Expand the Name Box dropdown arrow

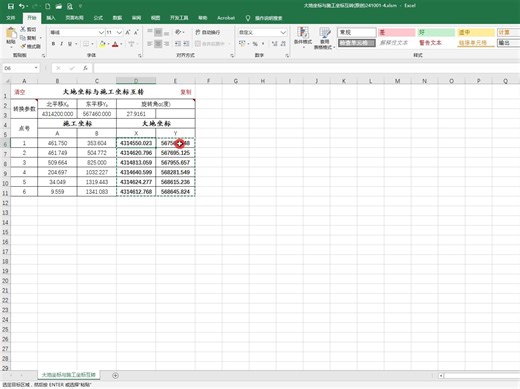[36, 68]
